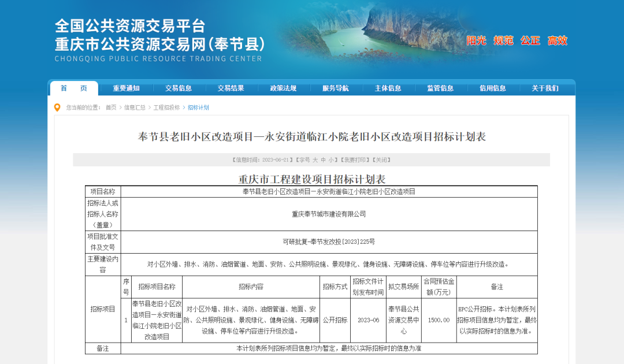624x364 pixels.
Task: Click the 阳光 slogan text in banner
Action: tap(476, 40)
